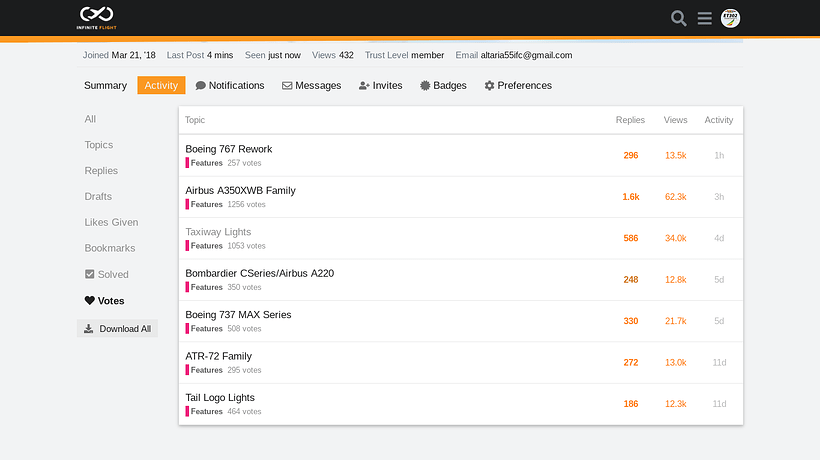Click reply count 272
This screenshot has width=820, height=460.
(631, 362)
